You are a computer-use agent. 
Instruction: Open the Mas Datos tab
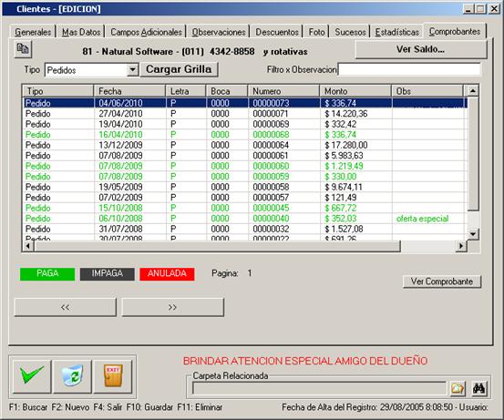pyautogui.click(x=81, y=32)
